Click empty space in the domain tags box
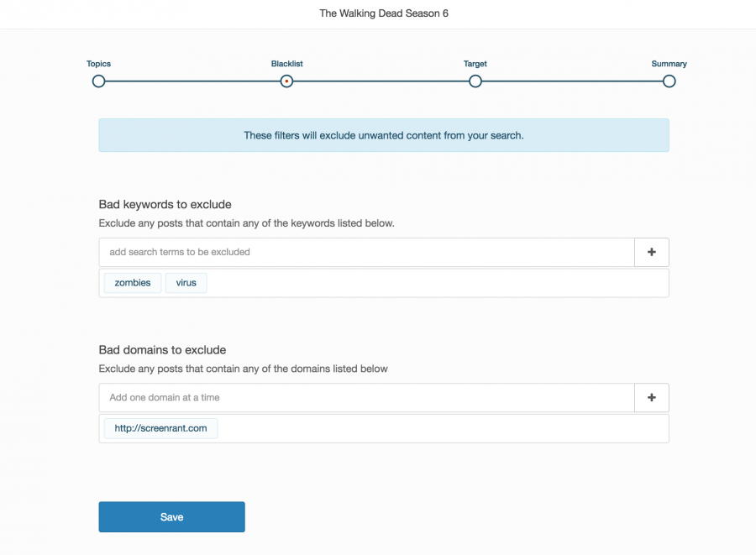Viewport: 756px width, 555px height. tap(437, 429)
